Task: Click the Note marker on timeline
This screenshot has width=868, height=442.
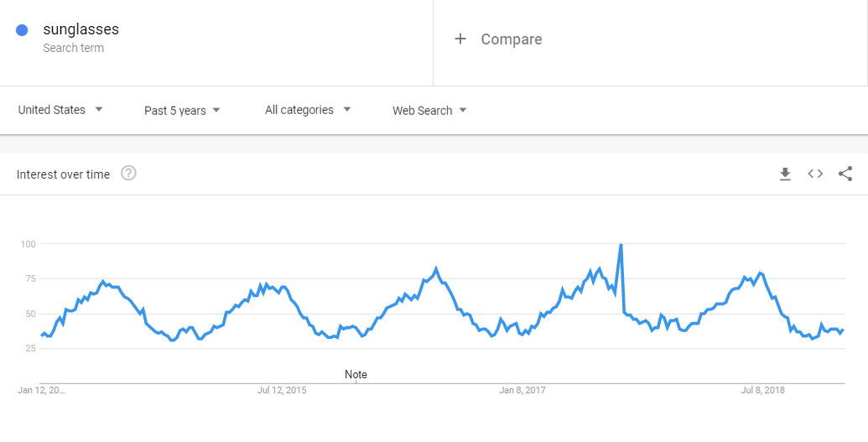Action: coord(356,375)
